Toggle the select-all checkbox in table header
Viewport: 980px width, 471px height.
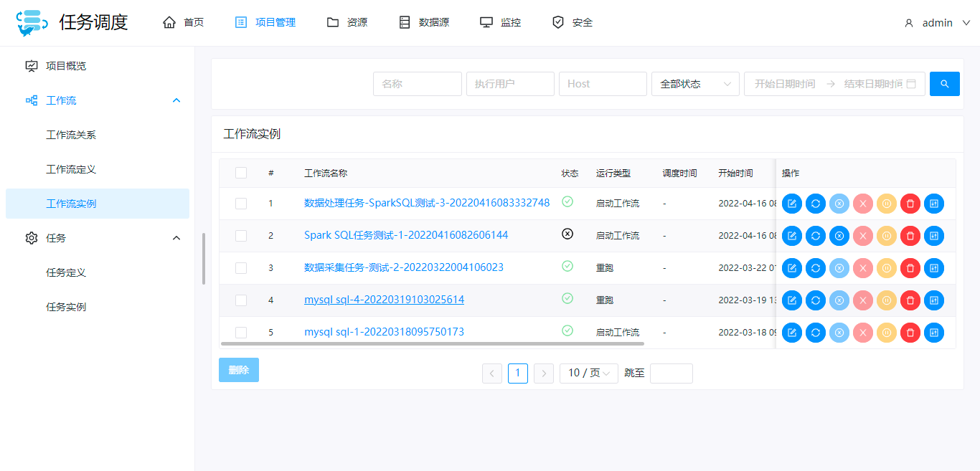[x=241, y=173]
